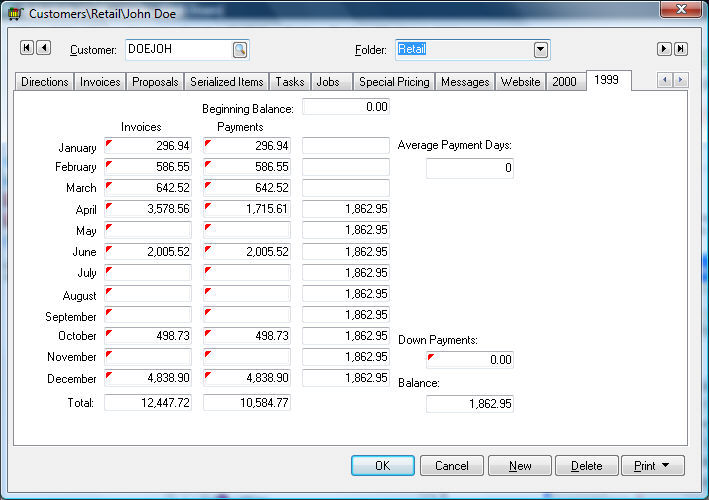Expand the Folder dropdown list
The height and width of the screenshot is (500, 709).
(541, 49)
